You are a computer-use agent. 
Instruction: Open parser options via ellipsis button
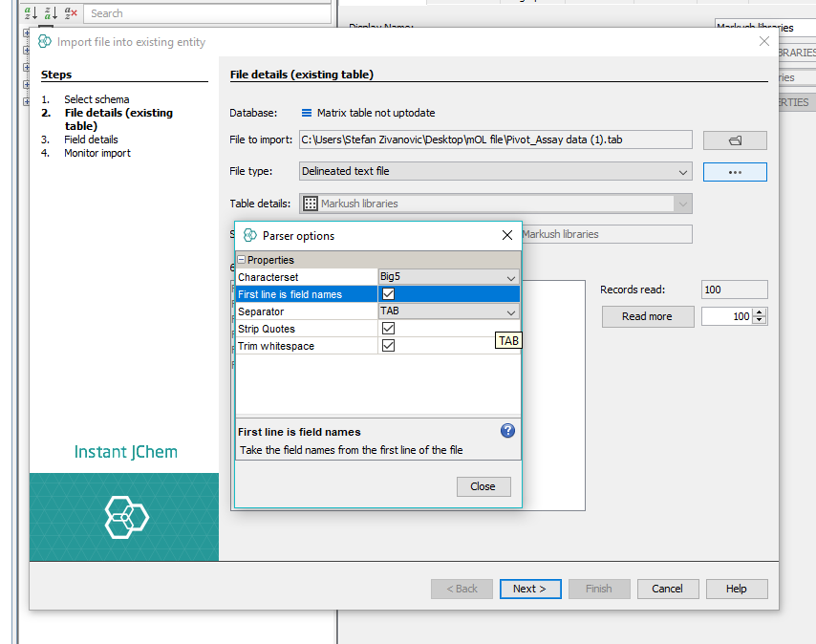(x=735, y=172)
